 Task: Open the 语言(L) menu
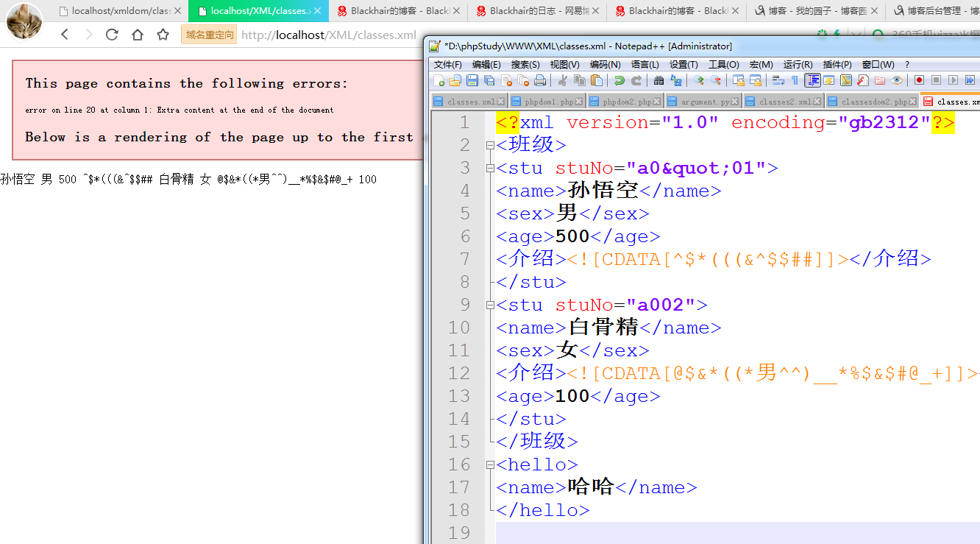pyautogui.click(x=645, y=64)
